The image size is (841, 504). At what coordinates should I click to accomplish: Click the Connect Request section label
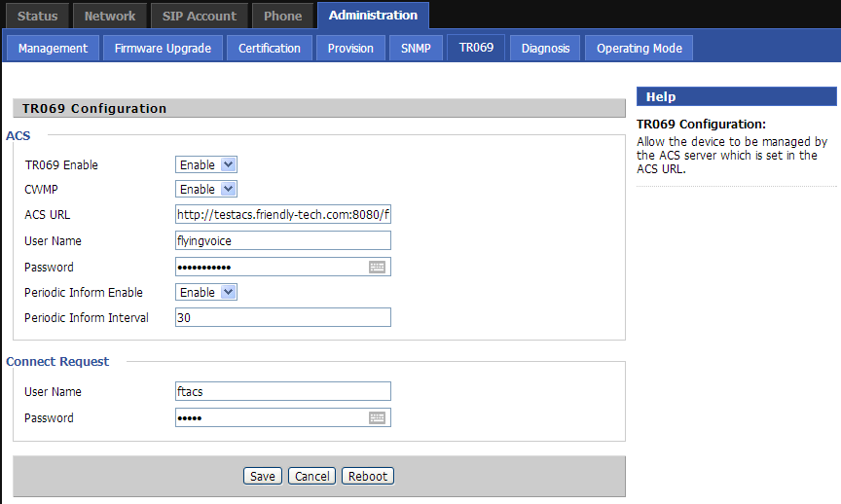click(57, 361)
